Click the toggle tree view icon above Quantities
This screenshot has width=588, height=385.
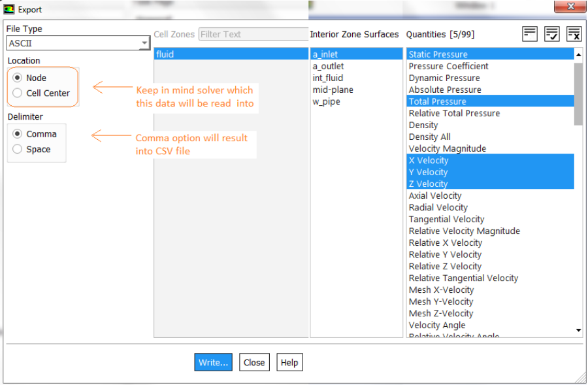[530, 34]
